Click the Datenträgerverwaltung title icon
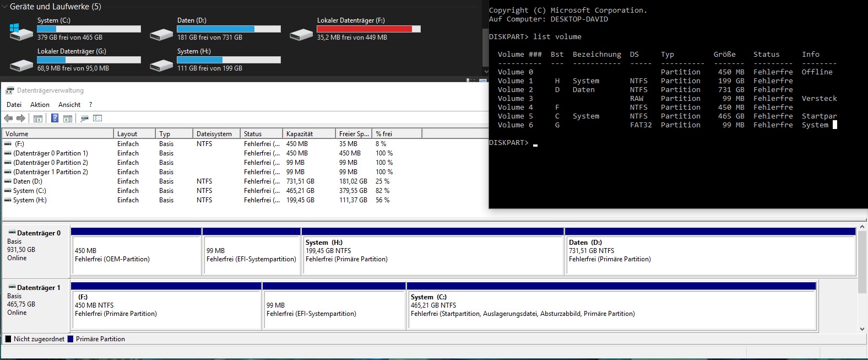The width and height of the screenshot is (868, 360). (9, 90)
